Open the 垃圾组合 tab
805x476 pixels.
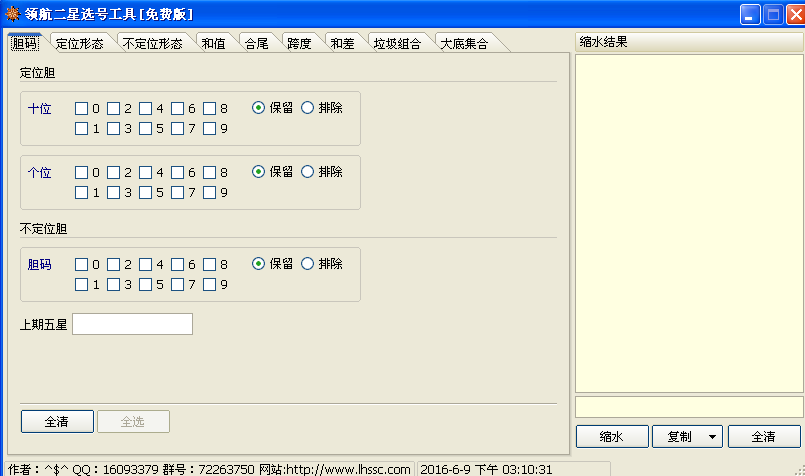(x=397, y=44)
